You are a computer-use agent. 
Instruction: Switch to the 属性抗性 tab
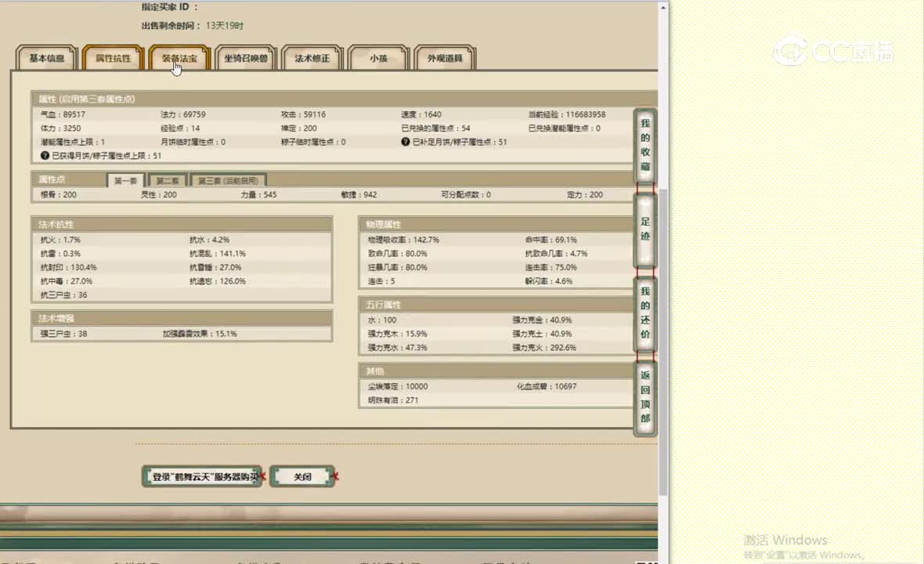click(x=113, y=58)
